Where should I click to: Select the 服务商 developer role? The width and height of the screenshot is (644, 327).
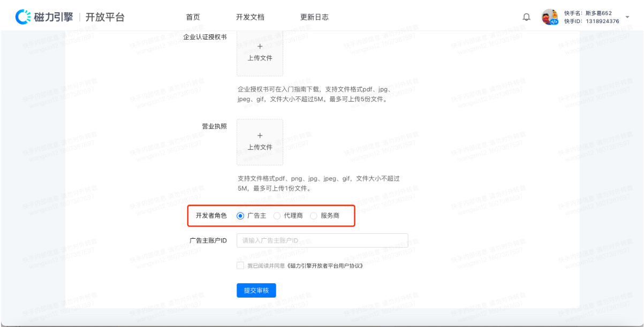click(313, 216)
